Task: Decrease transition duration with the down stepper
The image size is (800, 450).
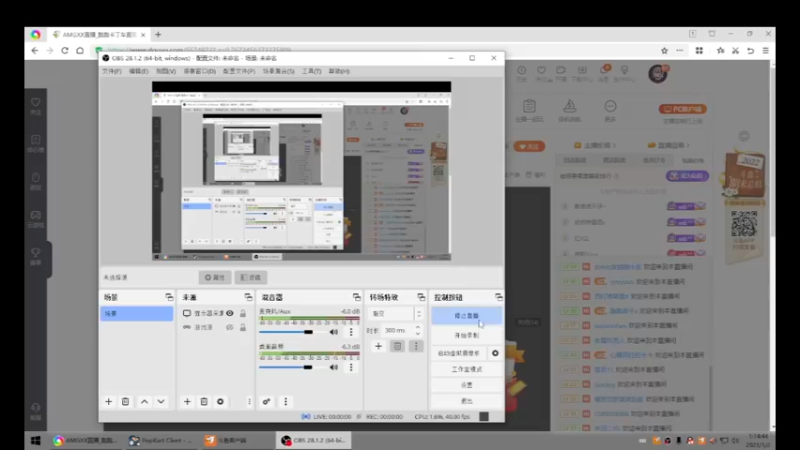Action: [x=418, y=334]
